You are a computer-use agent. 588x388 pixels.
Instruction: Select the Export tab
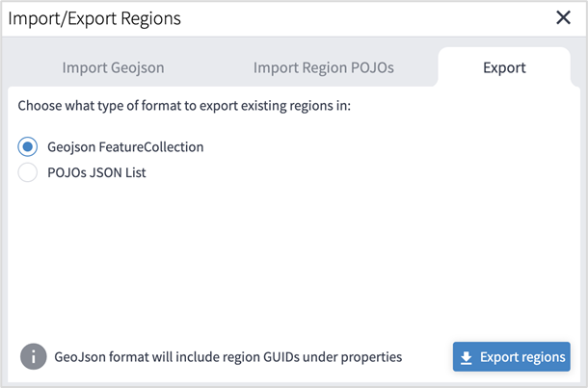coord(504,68)
